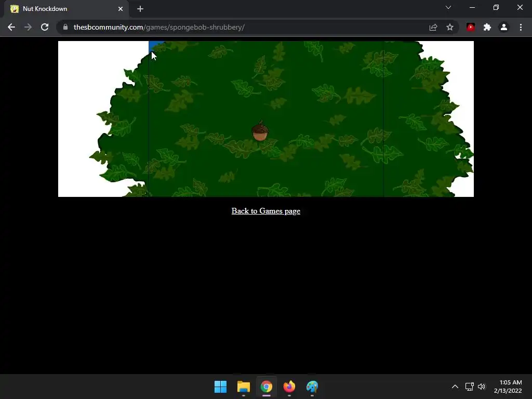Open Firefox from the taskbar

click(289, 387)
